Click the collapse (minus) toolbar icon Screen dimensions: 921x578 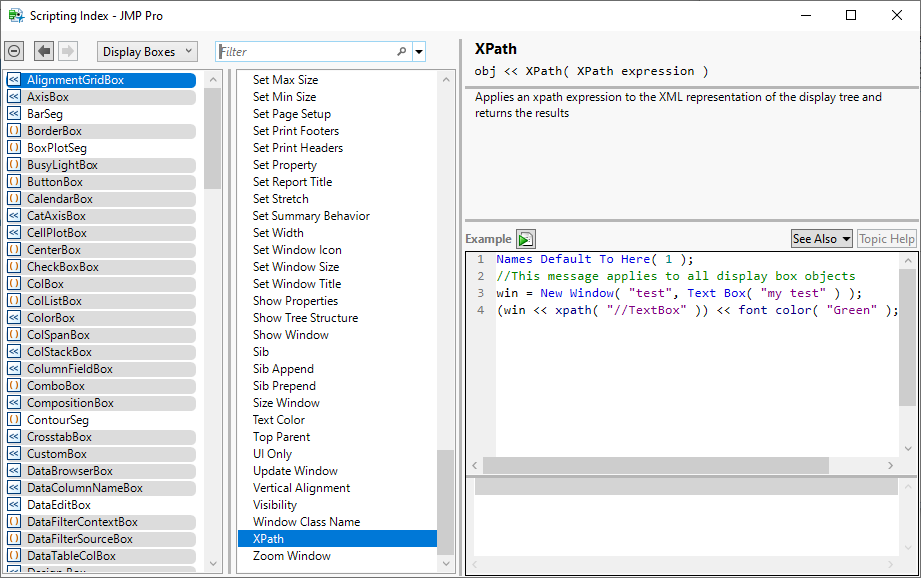tap(14, 51)
